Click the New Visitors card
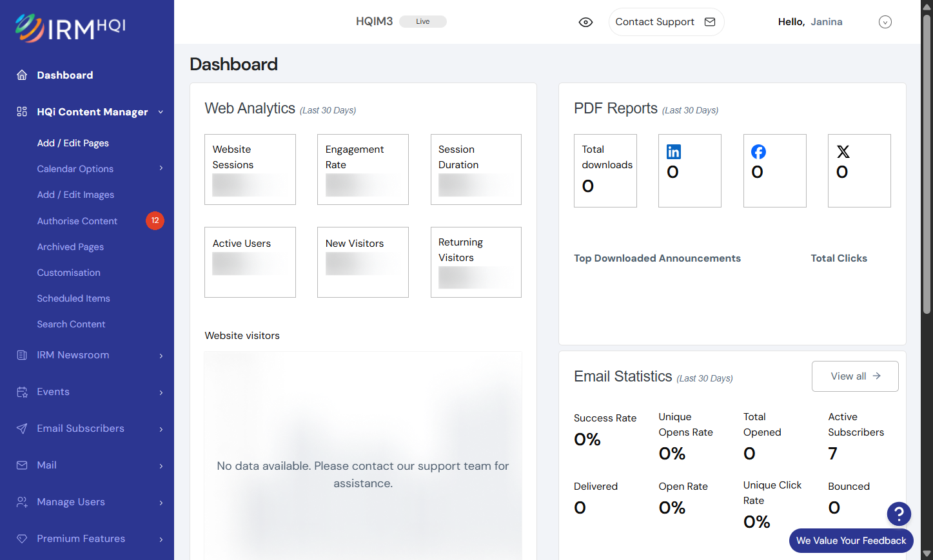933x560 pixels. (x=363, y=262)
